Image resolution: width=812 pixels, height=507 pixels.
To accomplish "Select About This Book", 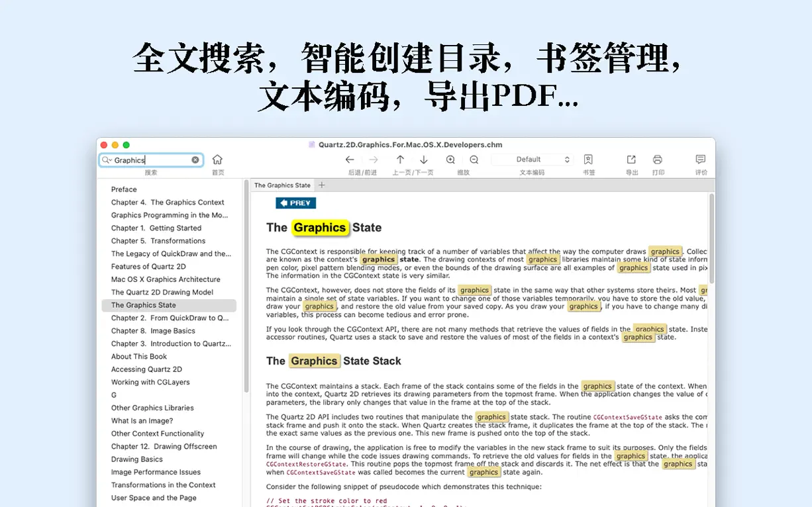I will (139, 357).
